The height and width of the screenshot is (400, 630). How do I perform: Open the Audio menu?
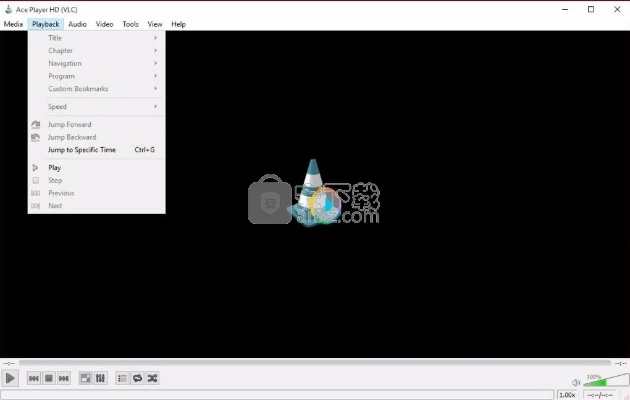click(77, 24)
